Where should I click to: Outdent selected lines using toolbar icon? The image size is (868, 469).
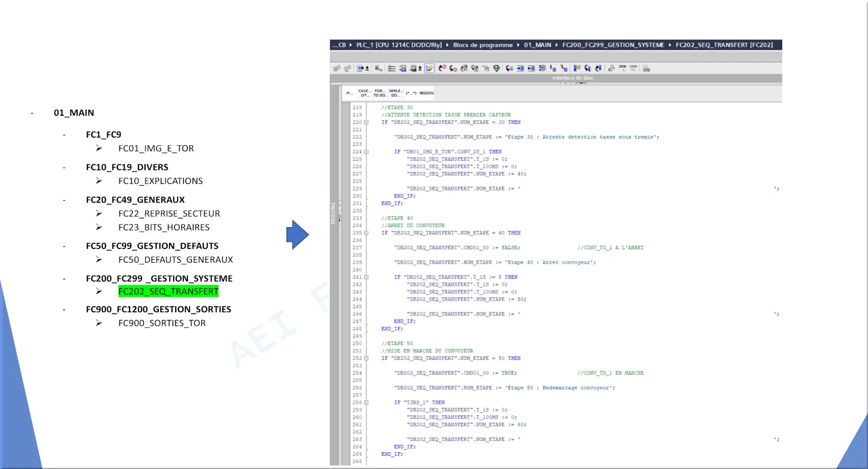point(531,68)
